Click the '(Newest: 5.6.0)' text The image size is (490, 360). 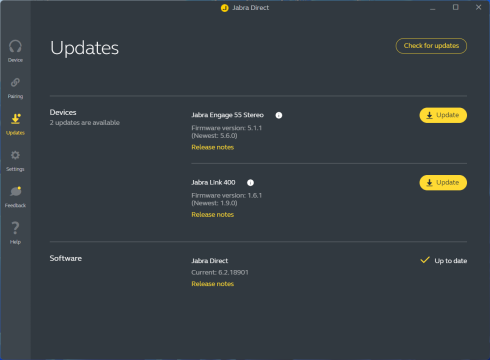coord(214,136)
